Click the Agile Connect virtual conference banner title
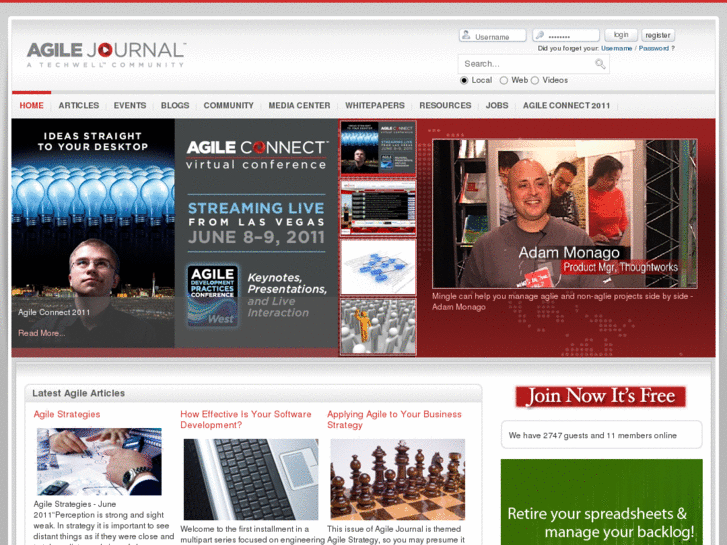Image resolution: width=727 pixels, height=545 pixels. [x=256, y=155]
